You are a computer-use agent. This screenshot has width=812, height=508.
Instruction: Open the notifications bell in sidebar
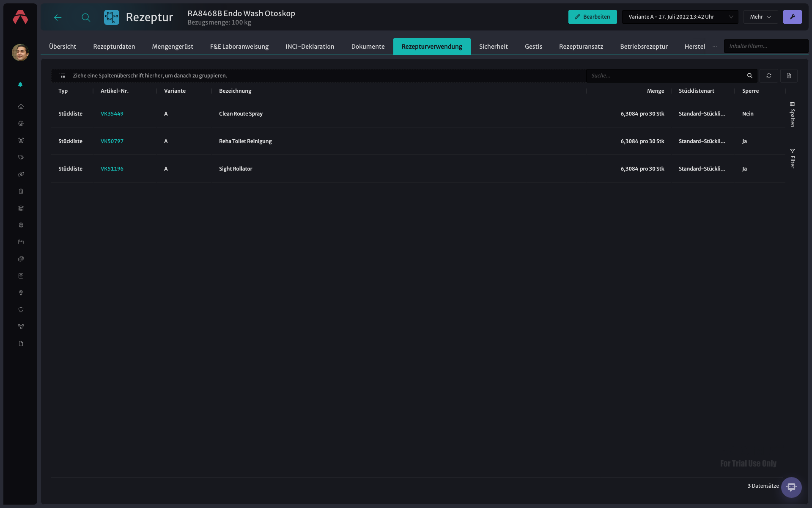tap(20, 85)
